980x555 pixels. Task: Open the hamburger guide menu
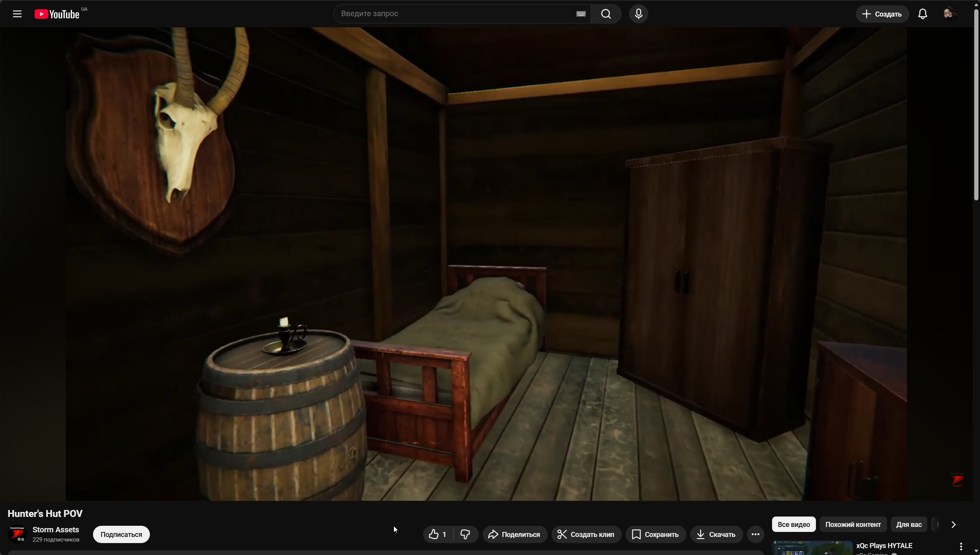point(17,14)
